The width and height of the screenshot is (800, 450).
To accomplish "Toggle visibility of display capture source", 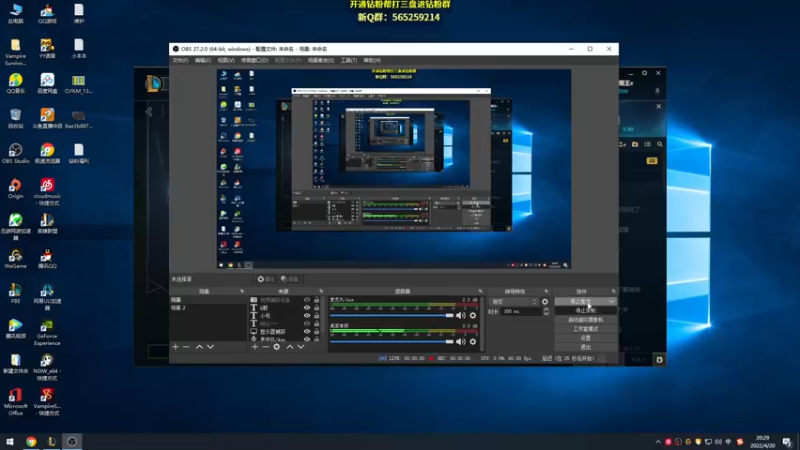I will tap(307, 331).
